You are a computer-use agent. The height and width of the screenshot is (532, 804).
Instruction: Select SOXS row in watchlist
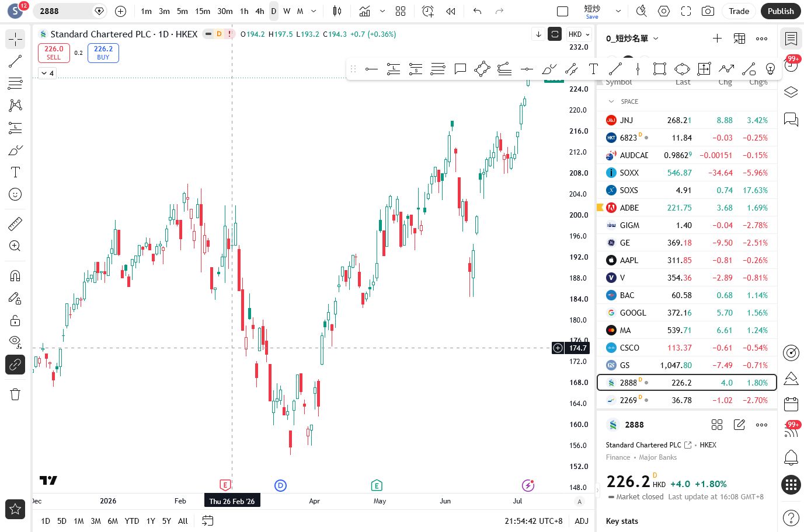[x=687, y=190]
